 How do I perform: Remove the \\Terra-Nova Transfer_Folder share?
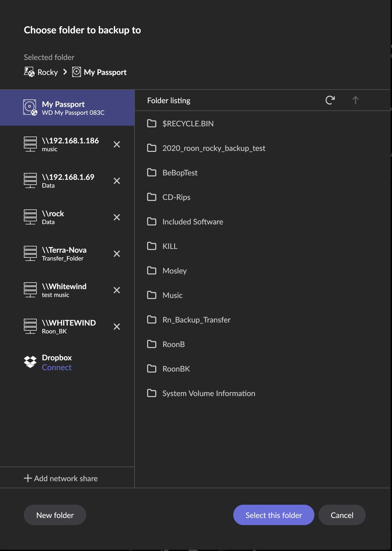coord(116,254)
